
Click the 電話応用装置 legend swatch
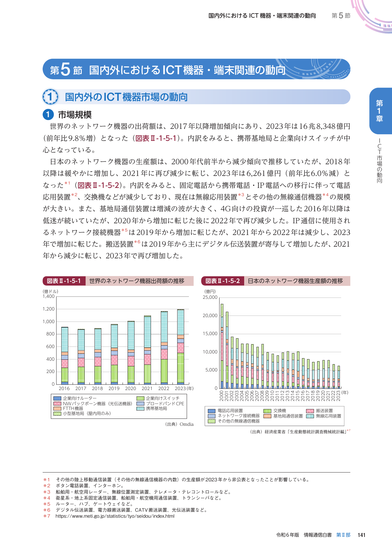pos(211,411)
